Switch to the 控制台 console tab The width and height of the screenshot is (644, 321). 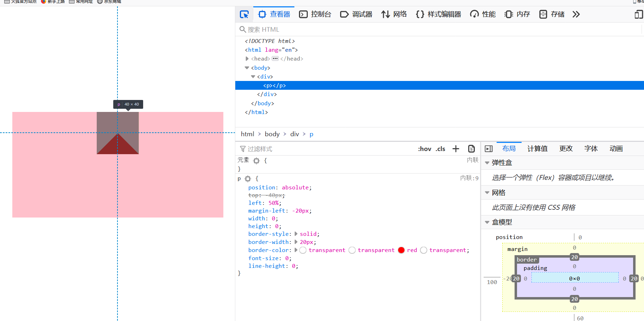pos(315,14)
